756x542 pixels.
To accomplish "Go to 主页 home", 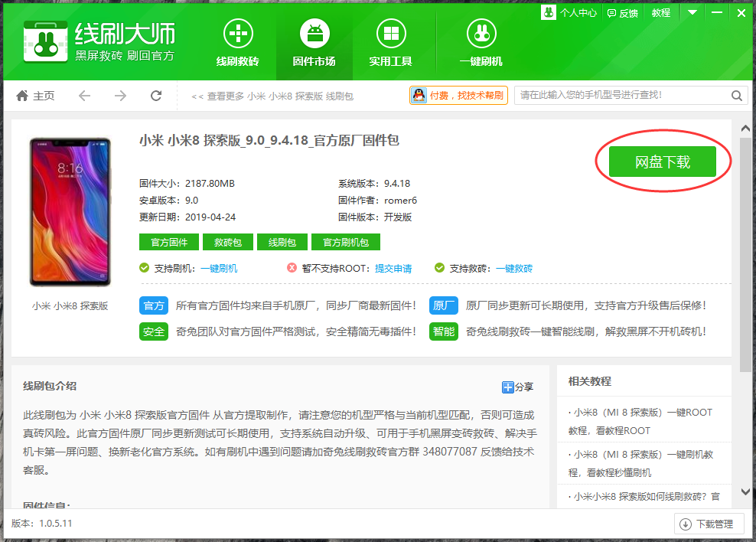I will coord(35,96).
